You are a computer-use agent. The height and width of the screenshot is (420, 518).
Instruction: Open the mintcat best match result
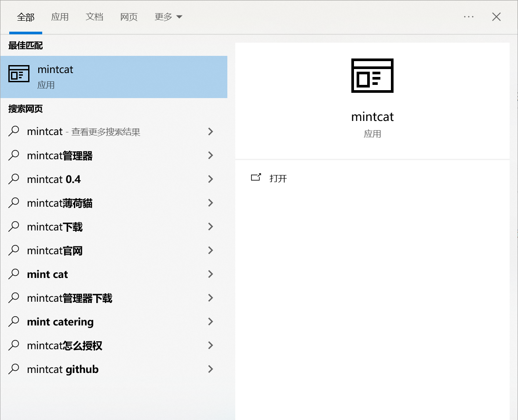tap(114, 77)
